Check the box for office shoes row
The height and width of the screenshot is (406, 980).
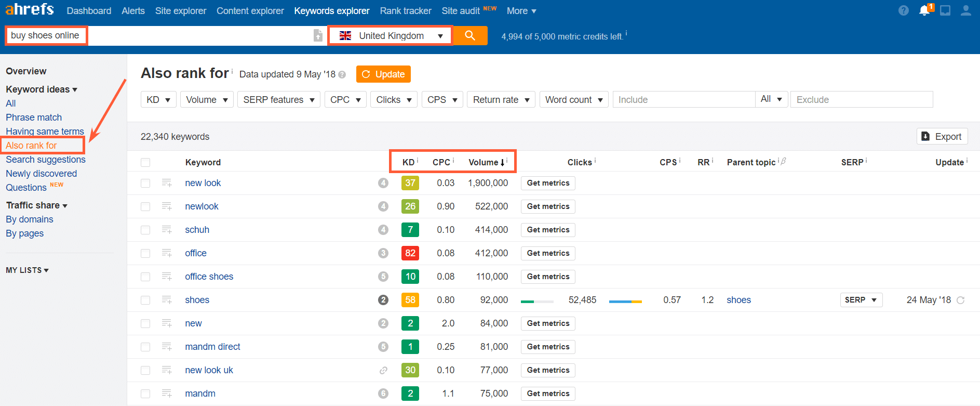[x=145, y=277]
